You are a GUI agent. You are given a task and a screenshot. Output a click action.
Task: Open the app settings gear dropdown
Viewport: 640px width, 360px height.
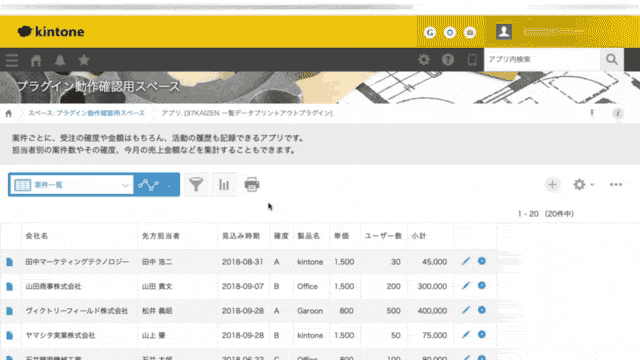pos(583,184)
